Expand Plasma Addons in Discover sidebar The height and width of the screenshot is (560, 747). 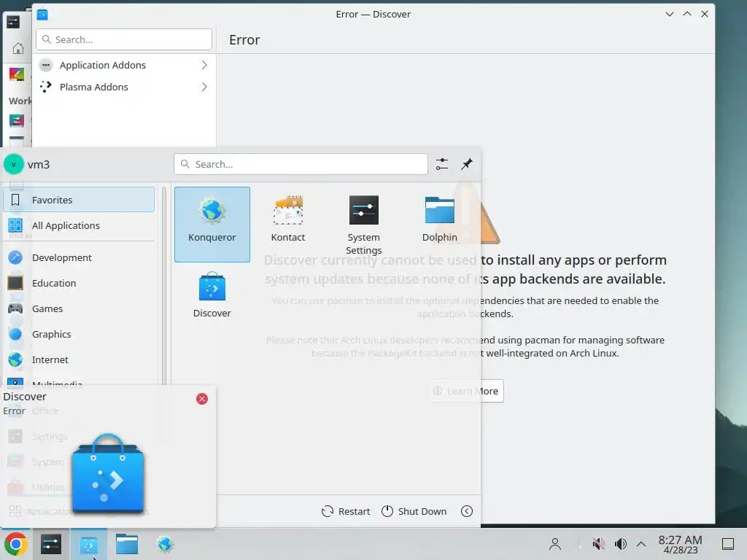(x=124, y=87)
